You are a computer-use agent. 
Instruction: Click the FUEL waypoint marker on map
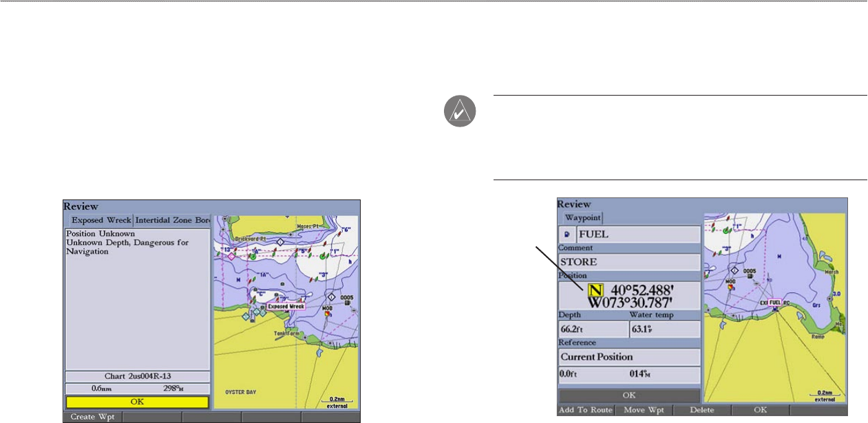[x=774, y=303]
